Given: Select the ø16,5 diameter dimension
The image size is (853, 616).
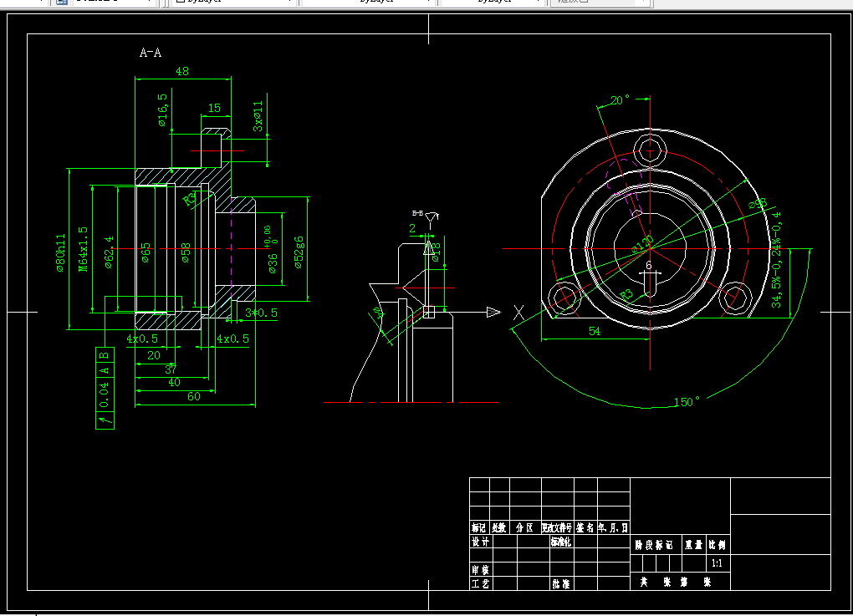Looking at the screenshot, I should [163, 110].
